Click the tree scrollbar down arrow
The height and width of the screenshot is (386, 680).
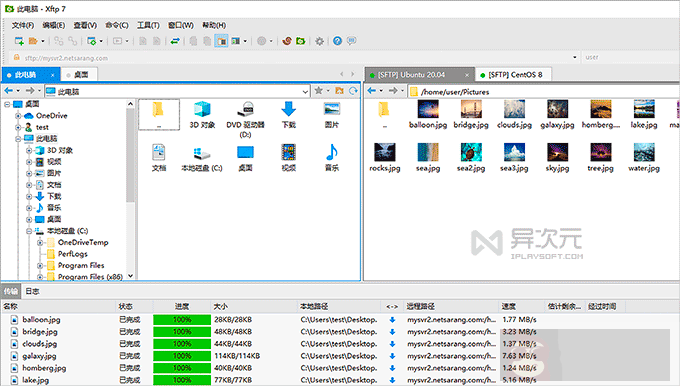pos(131,276)
